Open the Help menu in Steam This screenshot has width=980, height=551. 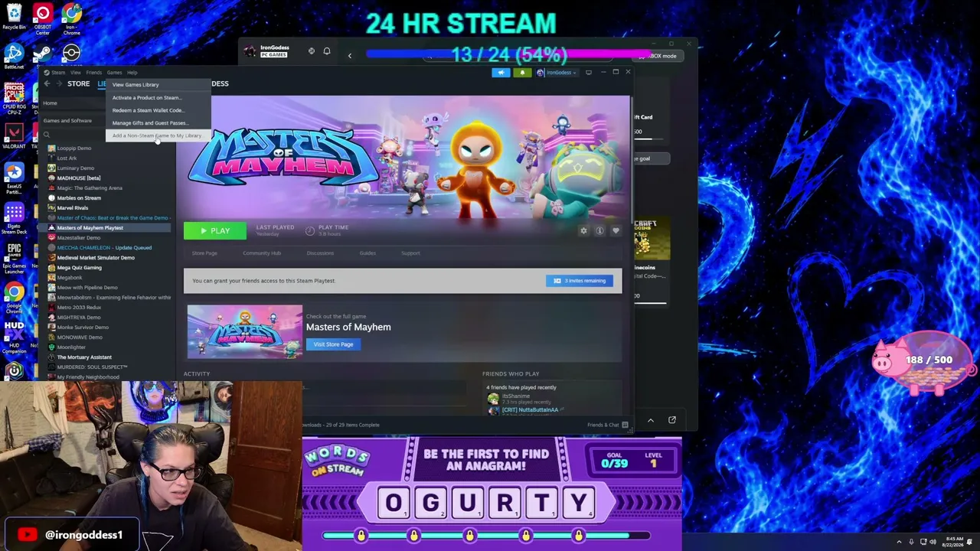tap(132, 72)
